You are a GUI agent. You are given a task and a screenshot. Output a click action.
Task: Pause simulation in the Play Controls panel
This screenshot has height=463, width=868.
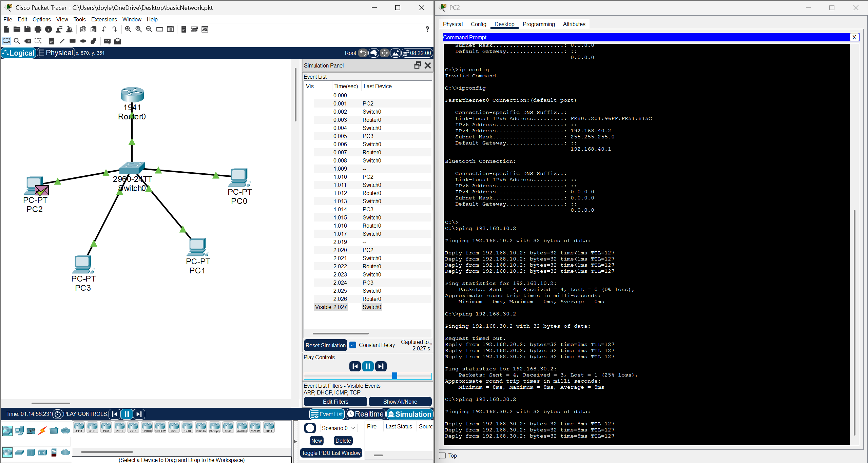tap(368, 366)
